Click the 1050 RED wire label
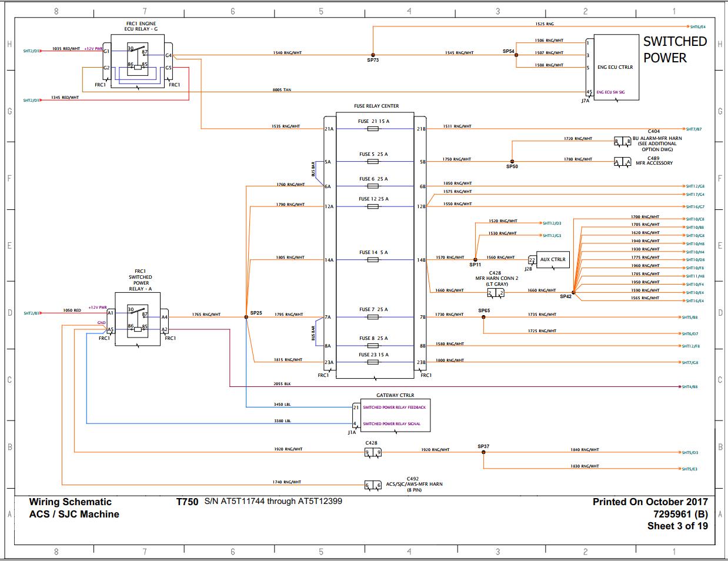The width and height of the screenshot is (728, 561). (x=72, y=310)
